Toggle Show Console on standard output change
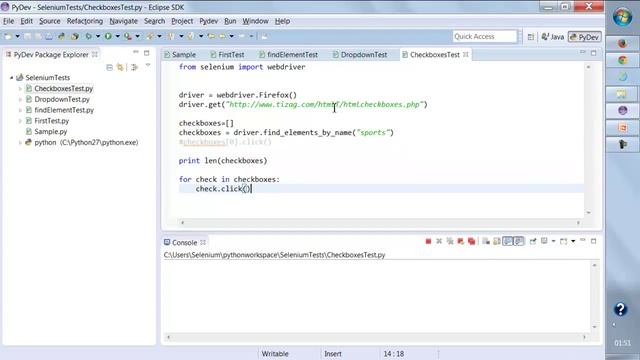This screenshot has height=360, width=640. (507, 242)
